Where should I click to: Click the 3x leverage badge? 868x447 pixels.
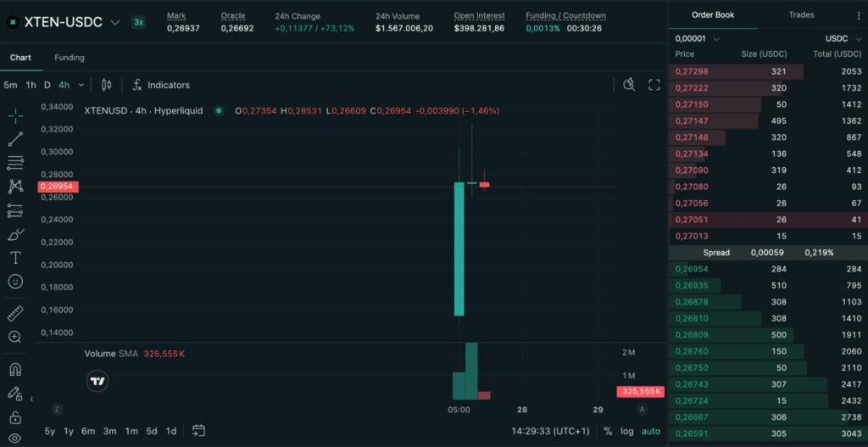[x=139, y=22]
